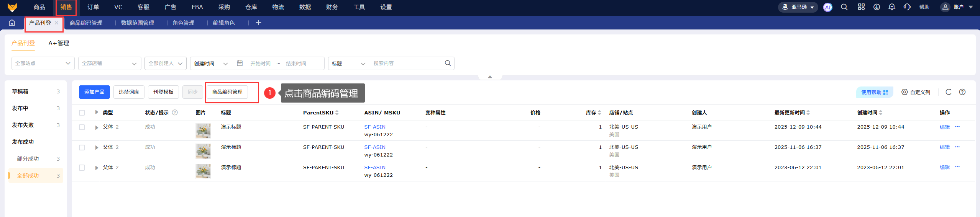Click the calendar icon in date range
This screenshot has height=217, width=980.
click(x=240, y=63)
